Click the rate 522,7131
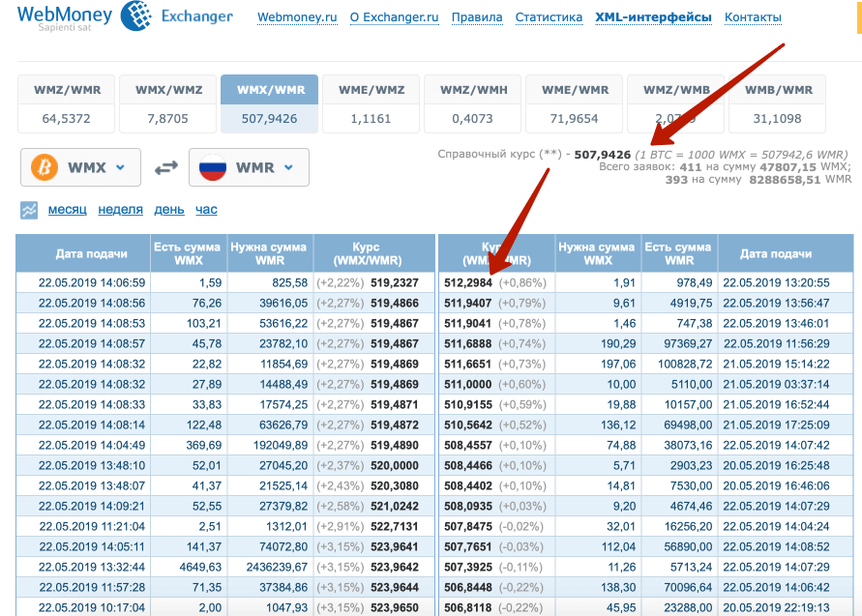862x616 pixels. pos(395,526)
